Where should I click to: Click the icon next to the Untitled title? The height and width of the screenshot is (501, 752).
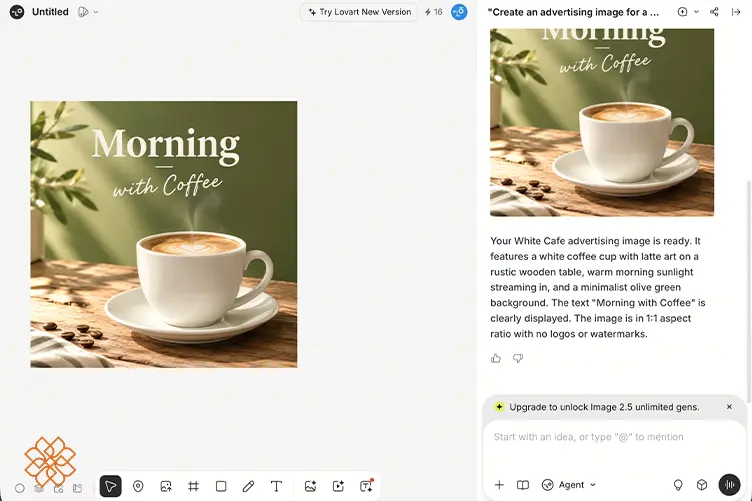coord(83,12)
